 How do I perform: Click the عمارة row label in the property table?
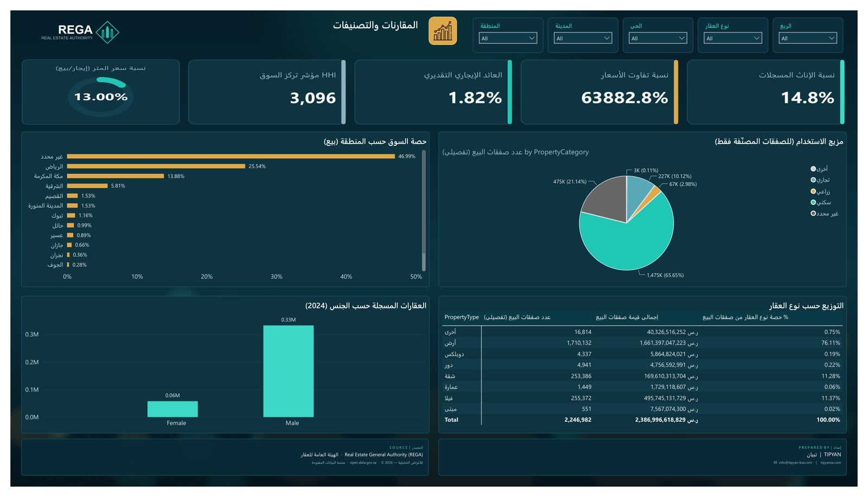[451, 387]
